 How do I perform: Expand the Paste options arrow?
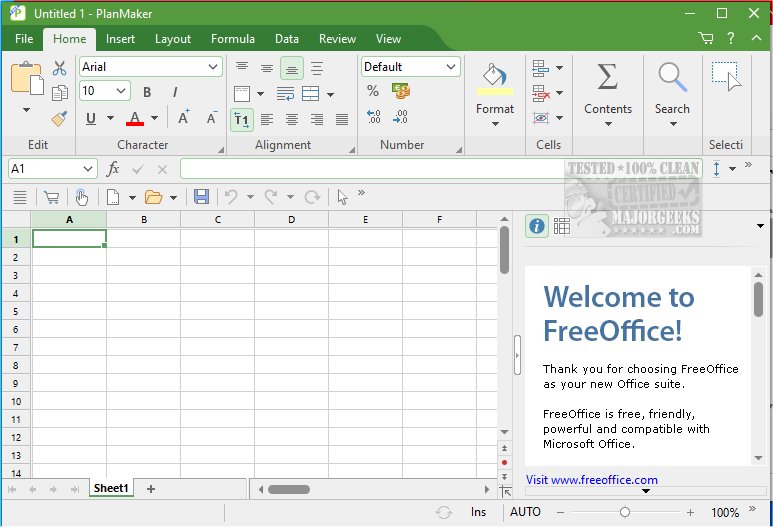(27, 110)
